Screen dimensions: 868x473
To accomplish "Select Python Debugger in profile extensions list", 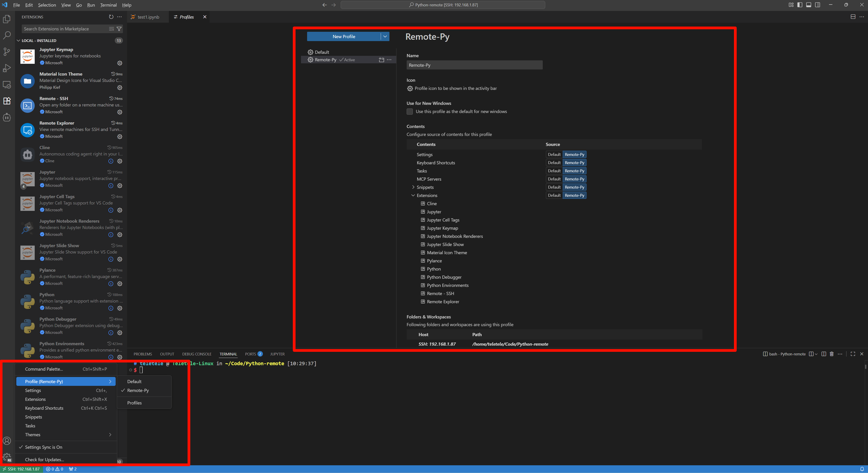I will click(444, 277).
